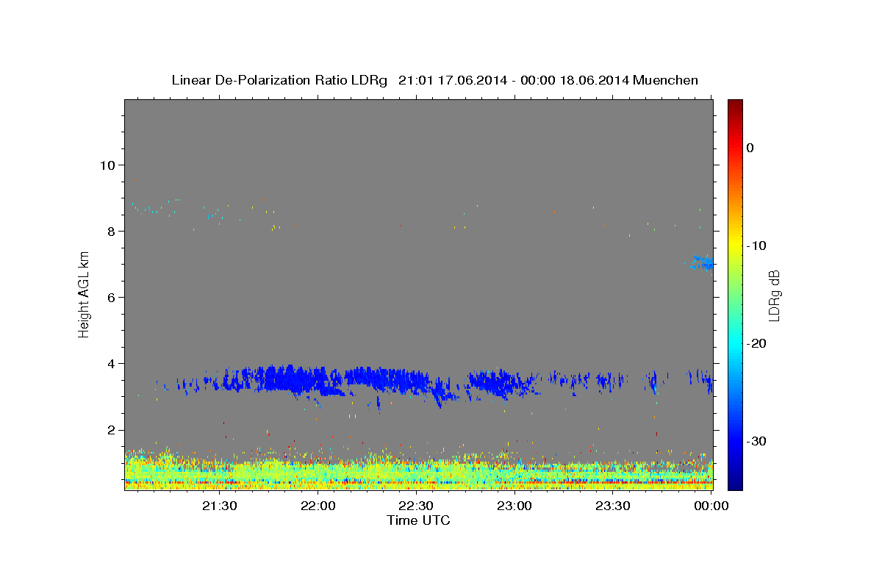Click the colorbar value '-30'
The width and height of the screenshot is (882, 588).
[x=757, y=441]
